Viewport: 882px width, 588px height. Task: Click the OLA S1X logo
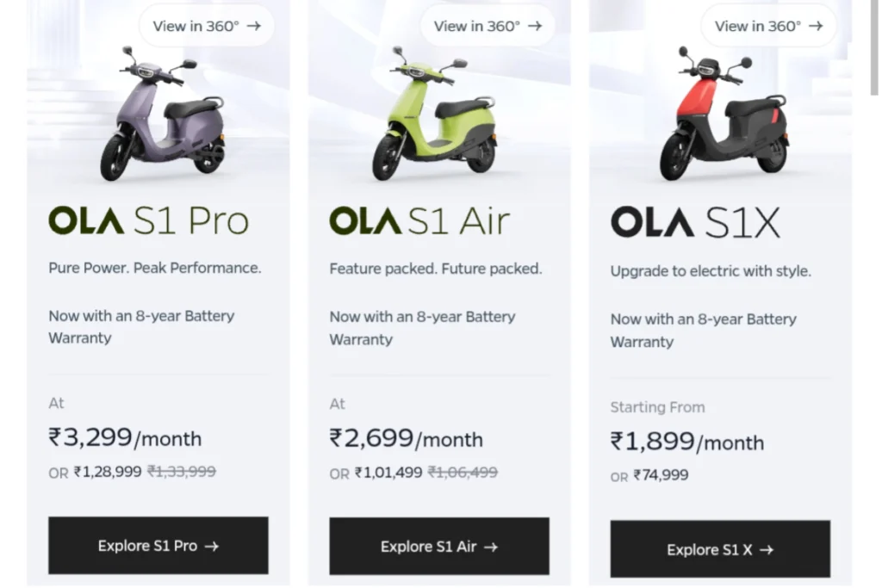[696, 222]
